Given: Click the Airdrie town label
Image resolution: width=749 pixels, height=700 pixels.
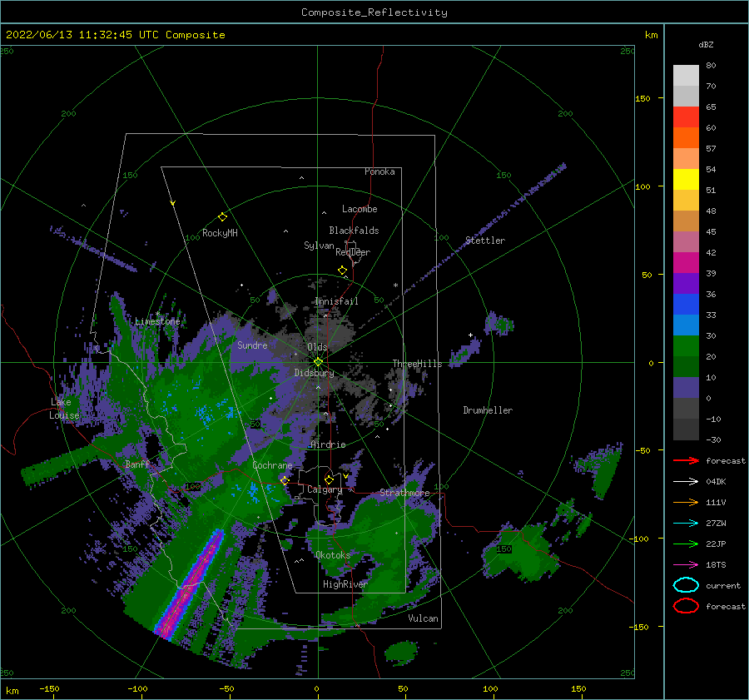Looking at the screenshot, I should 328,444.
